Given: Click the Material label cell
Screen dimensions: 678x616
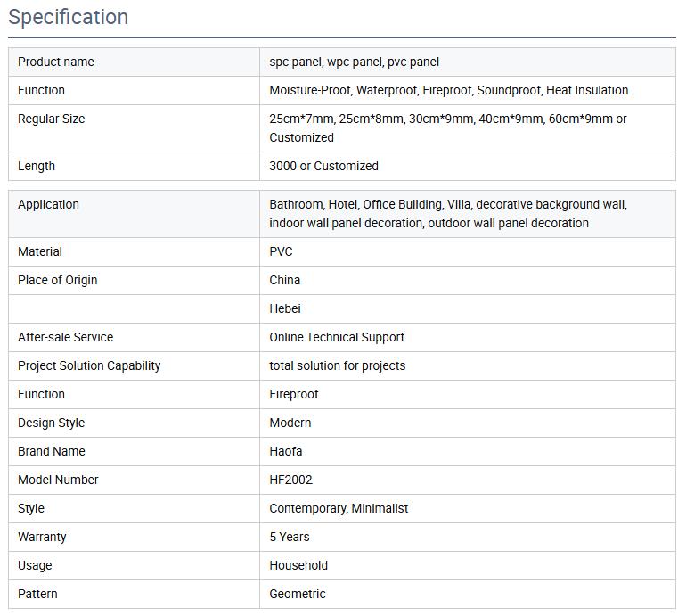Looking at the screenshot, I should click(40, 251).
